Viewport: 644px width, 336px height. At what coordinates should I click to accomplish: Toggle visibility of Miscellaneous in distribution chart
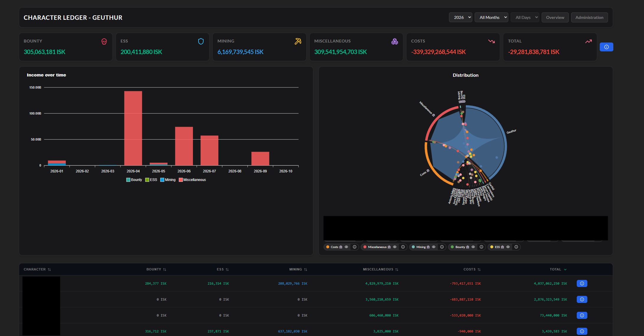395,247
